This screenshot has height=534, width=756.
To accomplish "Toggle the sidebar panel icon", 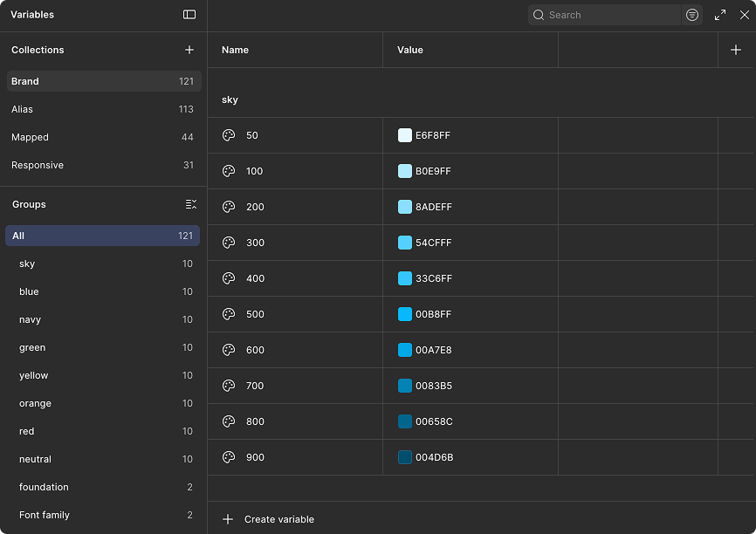I will pyautogui.click(x=189, y=15).
